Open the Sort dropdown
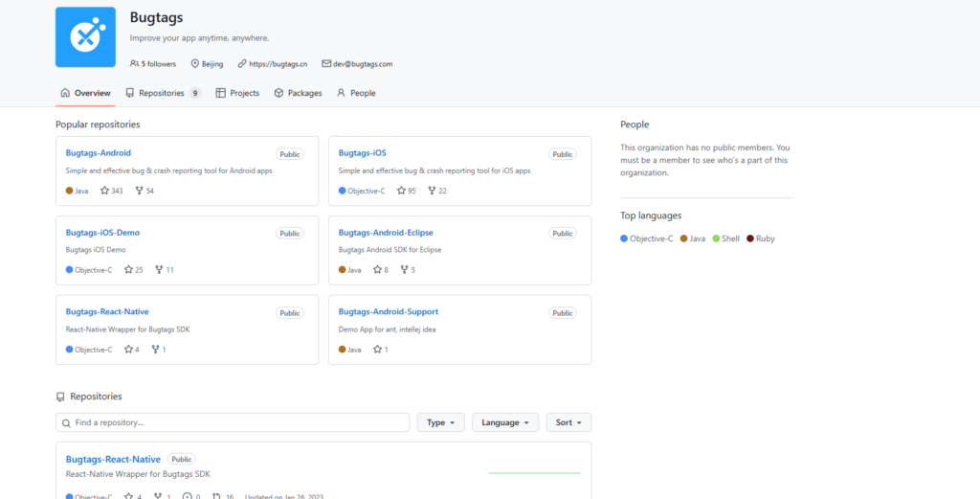Viewport: 980px width, 499px height. coord(568,422)
